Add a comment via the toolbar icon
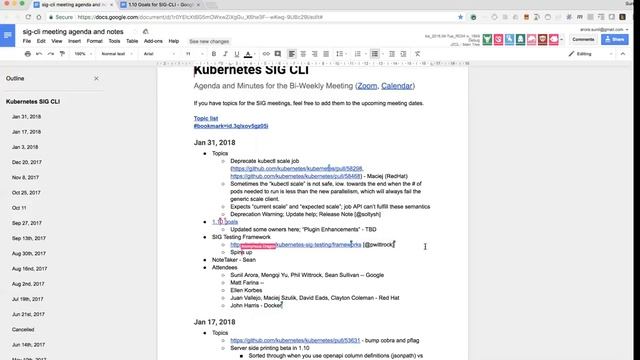This screenshot has height=360, width=640. pos(278,54)
